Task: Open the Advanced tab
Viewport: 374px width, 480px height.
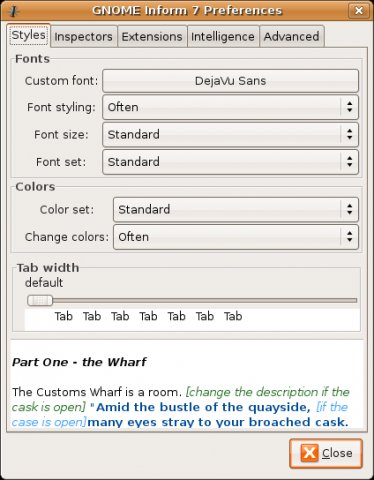Action: (292, 36)
